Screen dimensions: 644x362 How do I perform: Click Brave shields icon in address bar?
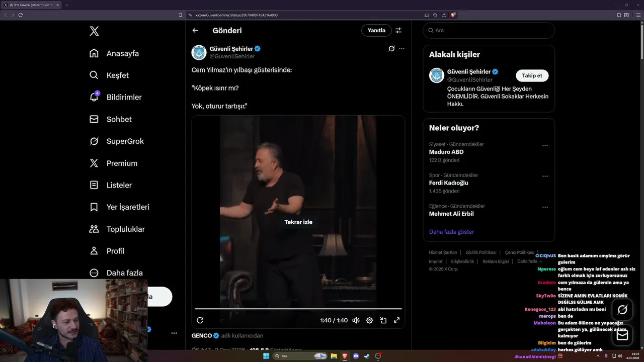tap(453, 15)
